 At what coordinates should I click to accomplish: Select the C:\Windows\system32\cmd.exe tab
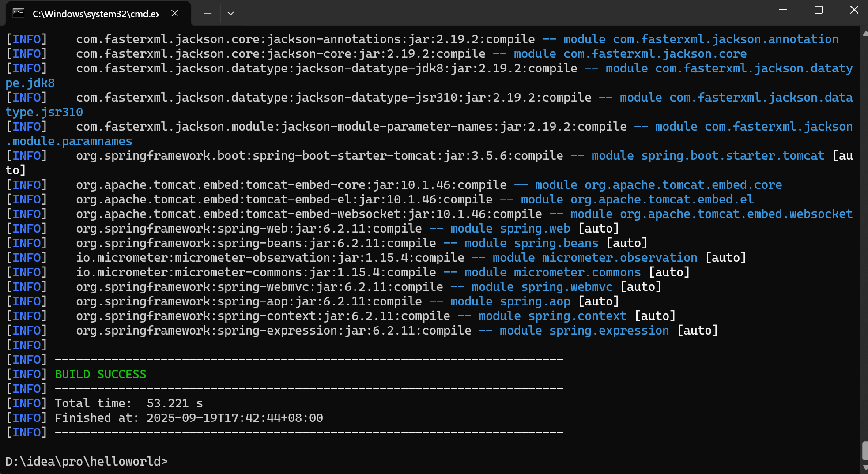(98, 13)
